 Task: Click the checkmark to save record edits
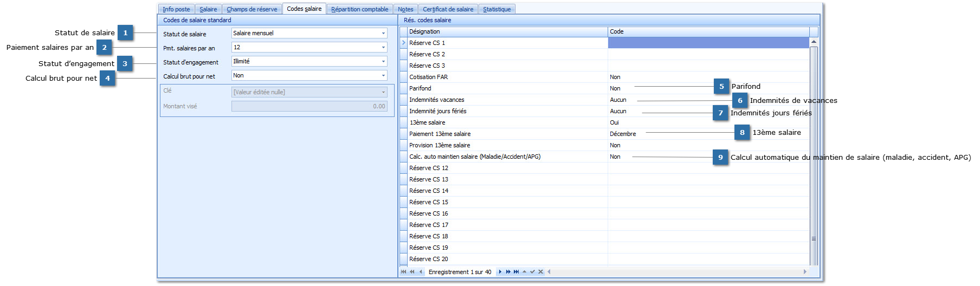tap(532, 272)
